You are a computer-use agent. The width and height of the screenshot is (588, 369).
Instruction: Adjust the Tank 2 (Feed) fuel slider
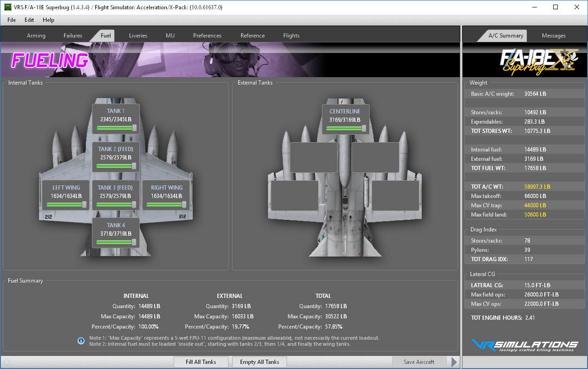[x=116, y=166]
